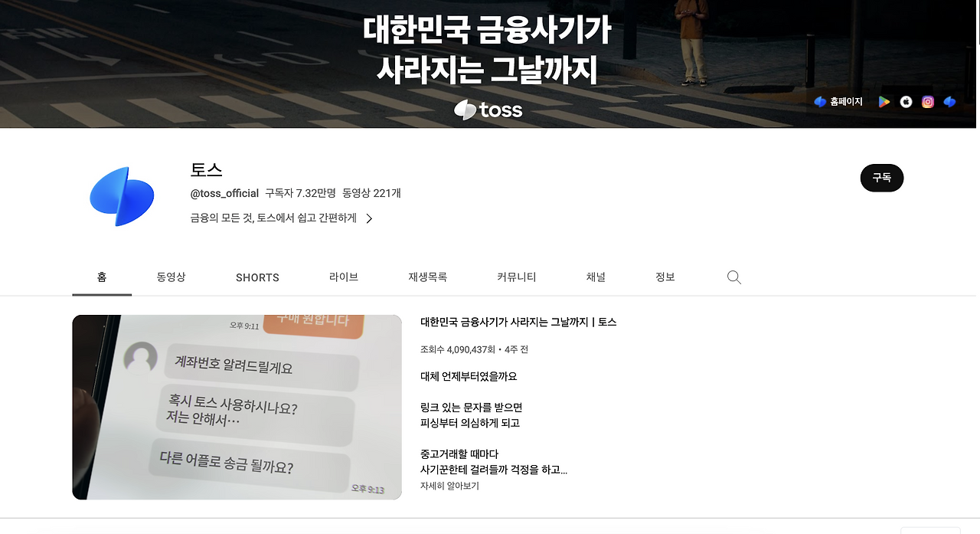Play the featured video thumbnail
This screenshot has height=534, width=980.
pyautogui.click(x=237, y=407)
